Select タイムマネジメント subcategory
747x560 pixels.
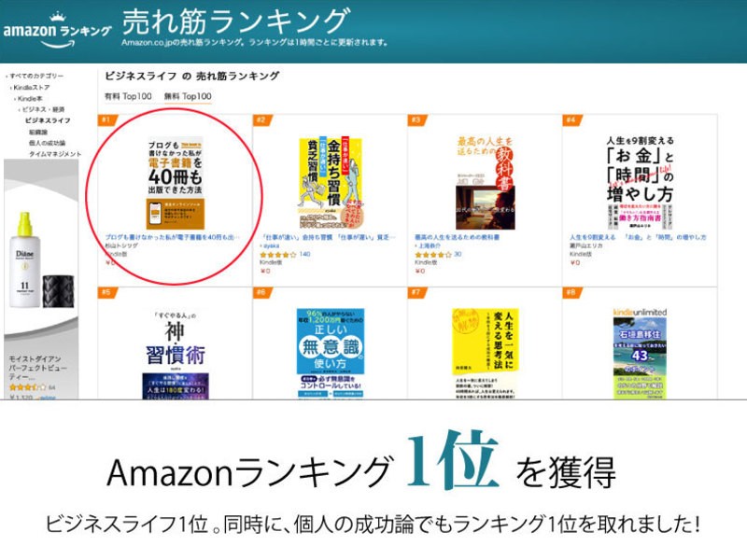tap(55, 154)
